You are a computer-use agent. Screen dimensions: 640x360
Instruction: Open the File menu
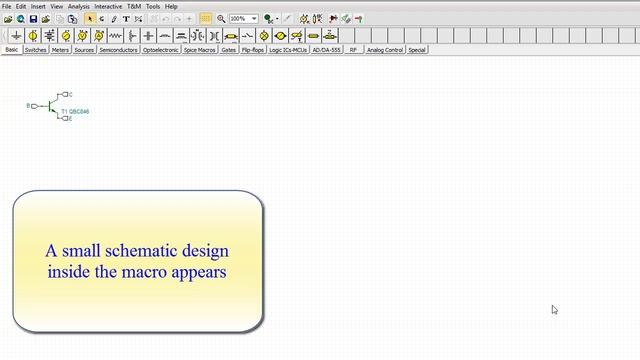(x=7, y=7)
